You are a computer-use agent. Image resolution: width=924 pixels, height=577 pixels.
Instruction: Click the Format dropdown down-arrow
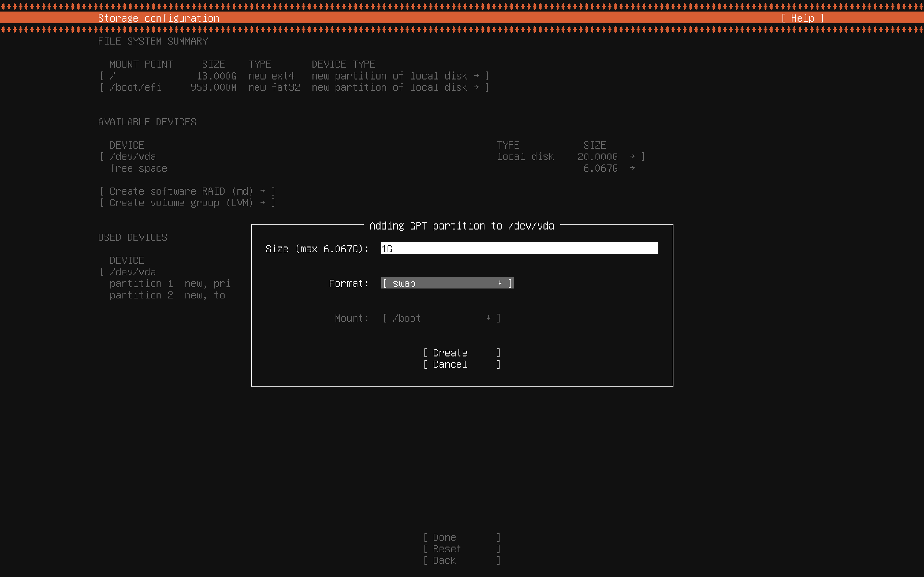pos(500,283)
